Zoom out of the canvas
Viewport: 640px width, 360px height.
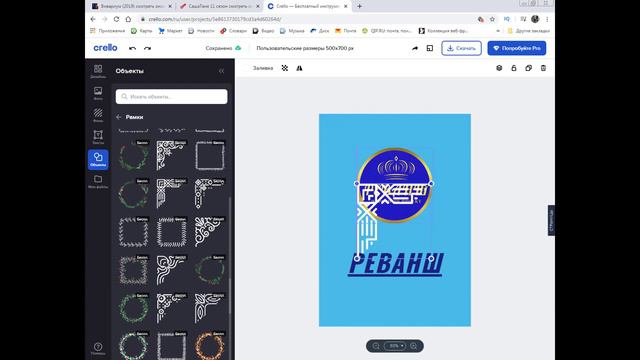pyautogui.click(x=376, y=346)
